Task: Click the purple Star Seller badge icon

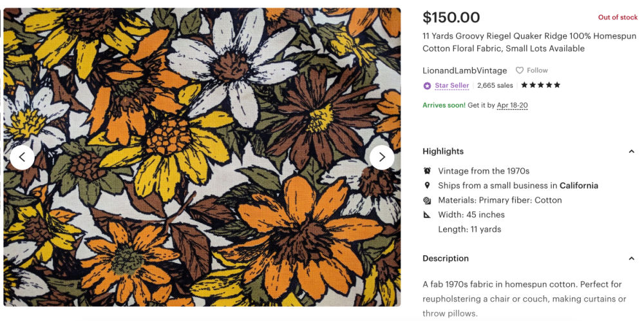Action: coord(427,86)
